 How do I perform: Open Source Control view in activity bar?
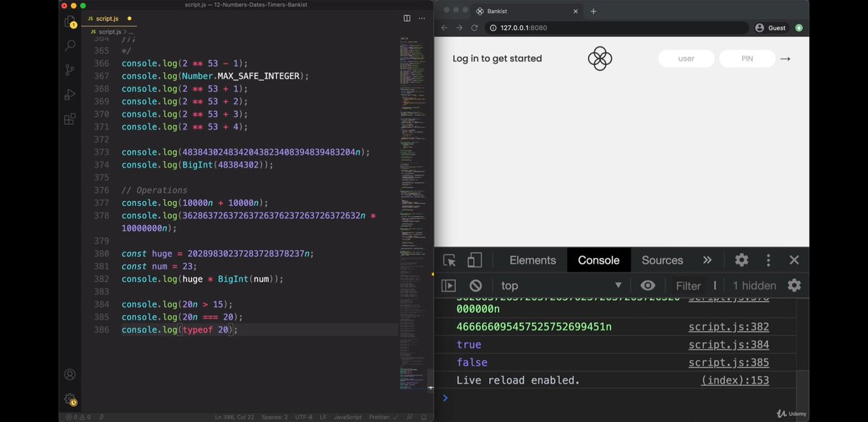pos(70,70)
